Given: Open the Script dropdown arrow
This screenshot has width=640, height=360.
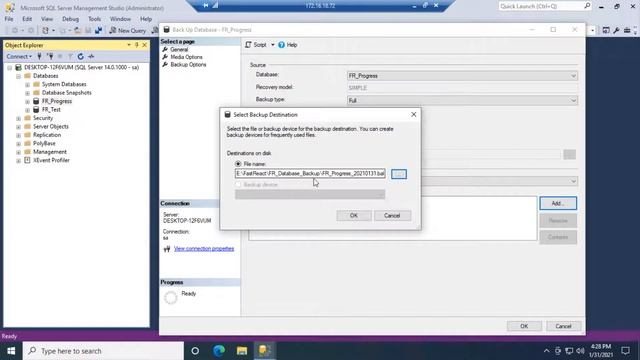Looking at the screenshot, I should coord(272,45).
